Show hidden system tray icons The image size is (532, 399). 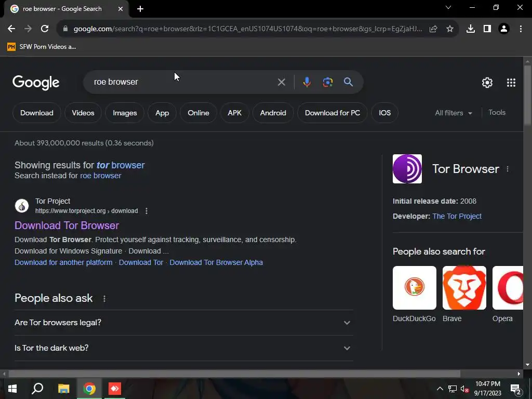[440, 389]
